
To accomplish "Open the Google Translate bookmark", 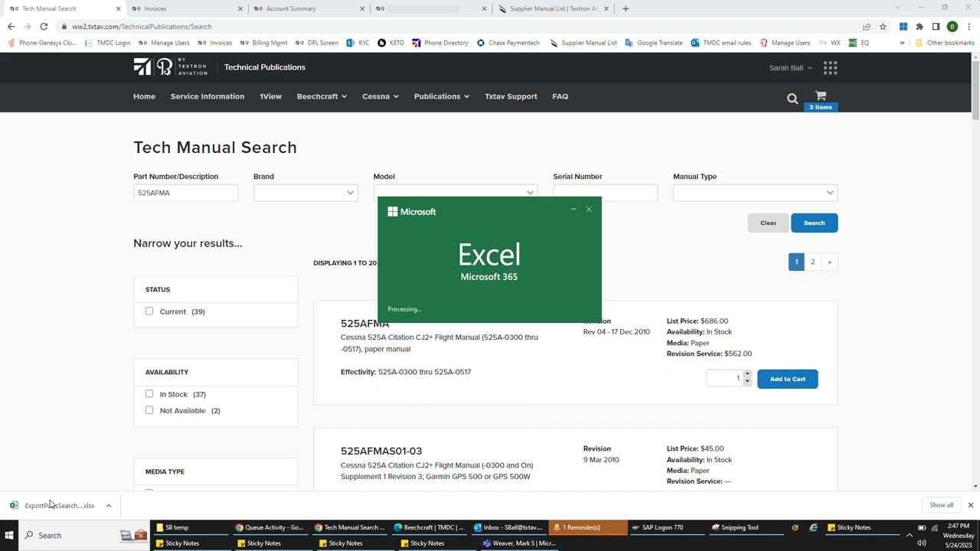I will pos(654,43).
